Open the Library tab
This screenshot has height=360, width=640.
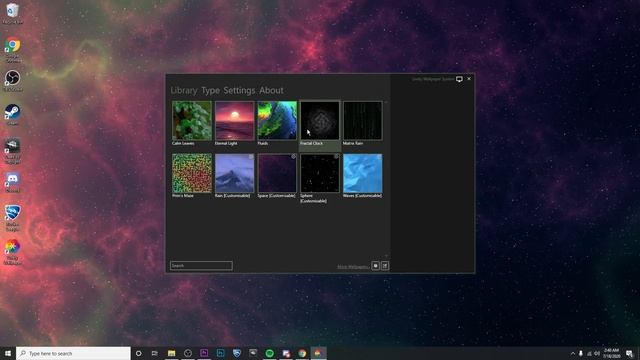pos(184,91)
